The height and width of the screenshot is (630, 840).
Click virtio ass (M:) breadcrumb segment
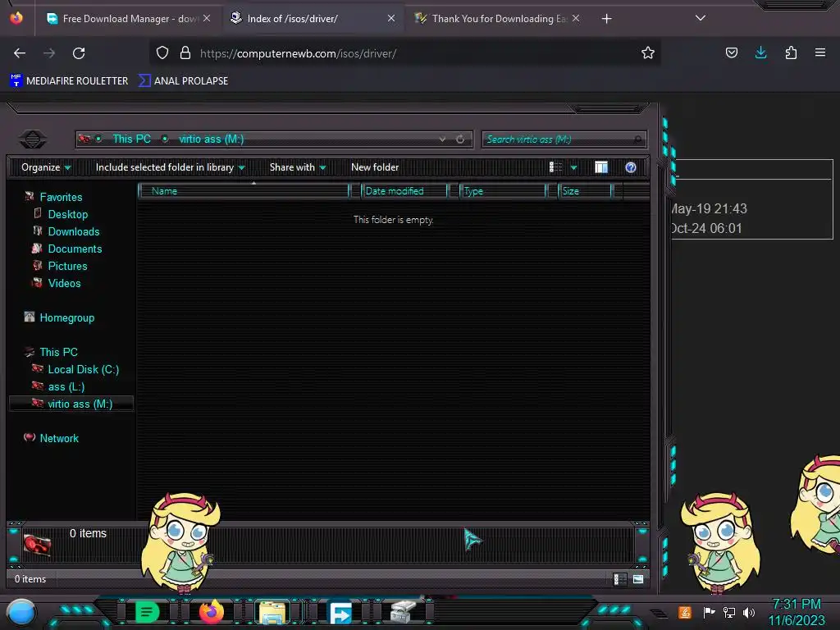click(211, 139)
